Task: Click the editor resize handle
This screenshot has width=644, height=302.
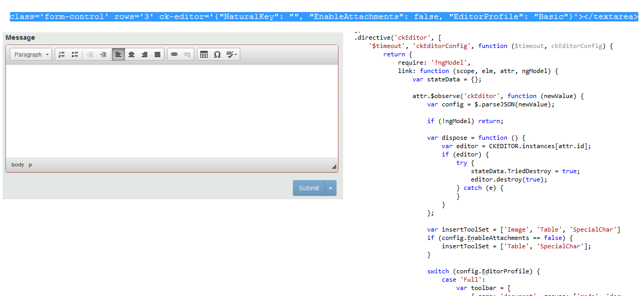Action: click(334, 167)
